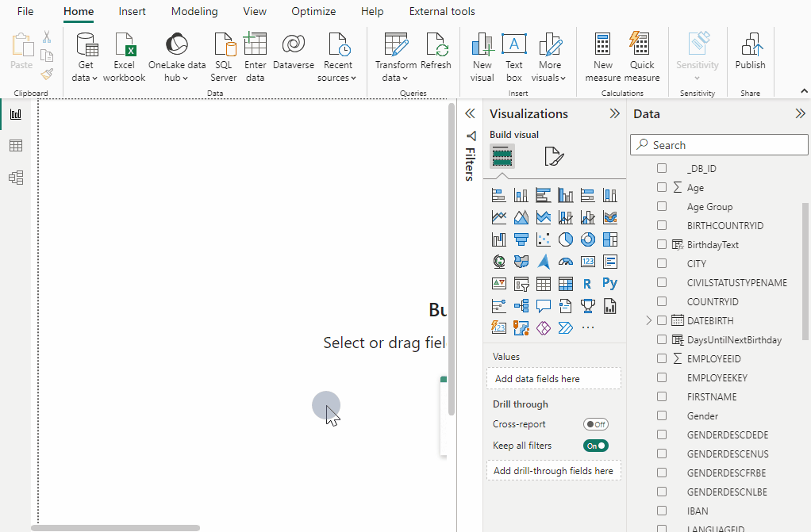The image size is (811, 532).
Task: Select the scatter chart visual
Action: [543, 239]
